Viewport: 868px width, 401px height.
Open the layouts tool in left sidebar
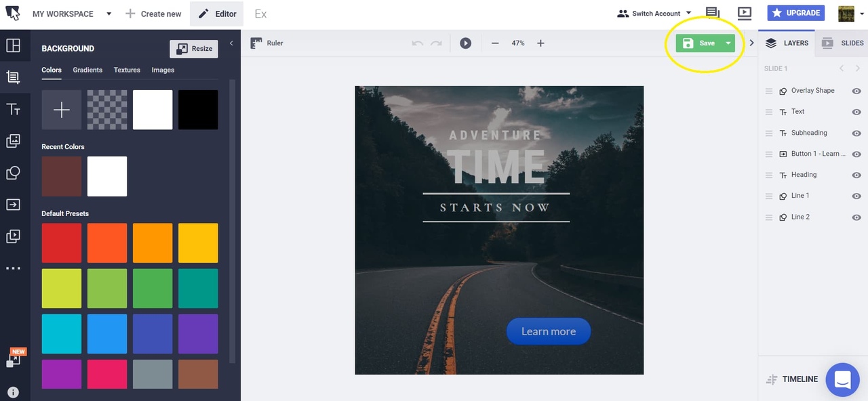click(13, 46)
